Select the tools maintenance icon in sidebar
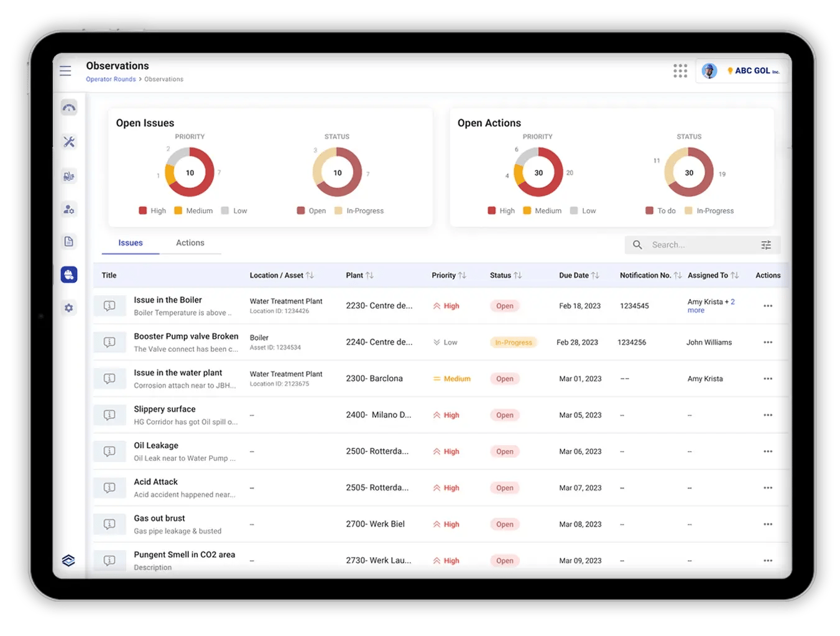The image size is (840, 636). point(68,142)
